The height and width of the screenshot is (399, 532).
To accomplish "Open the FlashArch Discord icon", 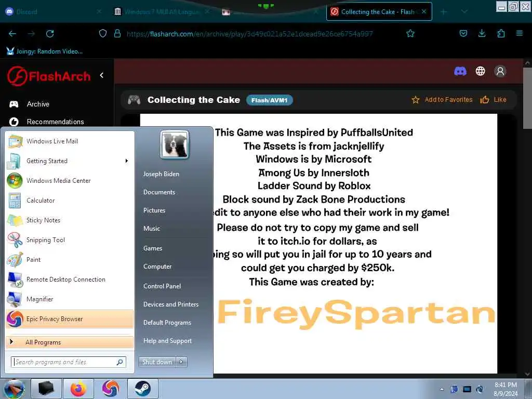I will pyautogui.click(x=460, y=71).
